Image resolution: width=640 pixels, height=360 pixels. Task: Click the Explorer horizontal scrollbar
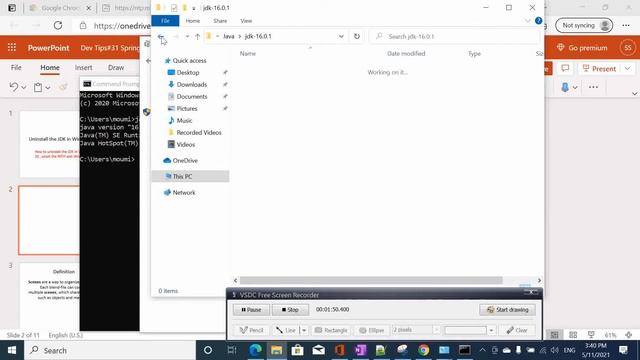[371, 280]
